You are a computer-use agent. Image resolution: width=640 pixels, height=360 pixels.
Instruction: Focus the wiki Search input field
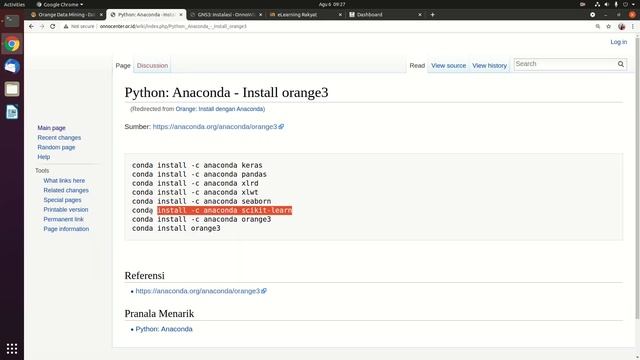(x=565, y=64)
